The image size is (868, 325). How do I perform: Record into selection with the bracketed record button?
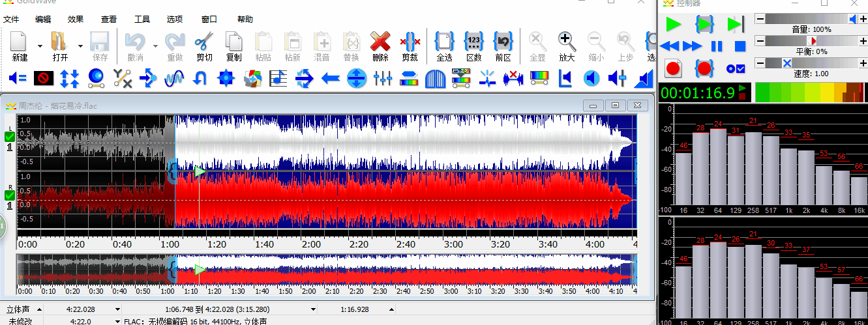[x=704, y=68]
